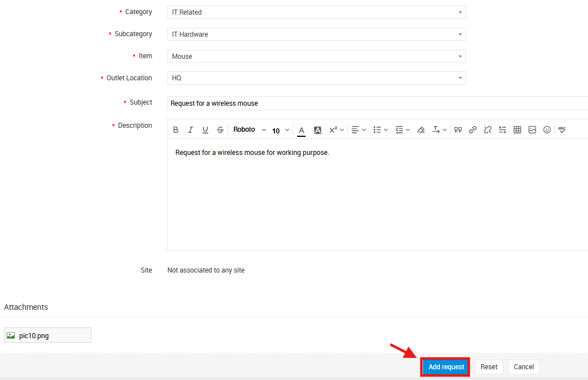The height and width of the screenshot is (380, 588).
Task: Open the Roboto font family dropdown
Action: click(249, 130)
